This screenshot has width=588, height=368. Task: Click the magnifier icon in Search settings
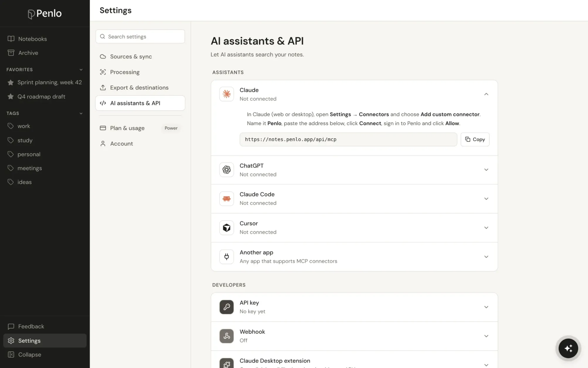(102, 37)
